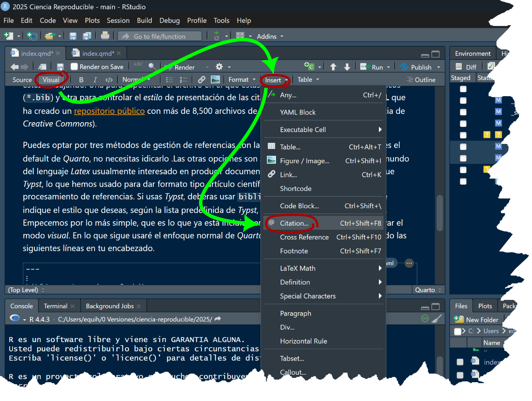Insert a bulleted list
The width and height of the screenshot is (532, 401).
point(169,80)
